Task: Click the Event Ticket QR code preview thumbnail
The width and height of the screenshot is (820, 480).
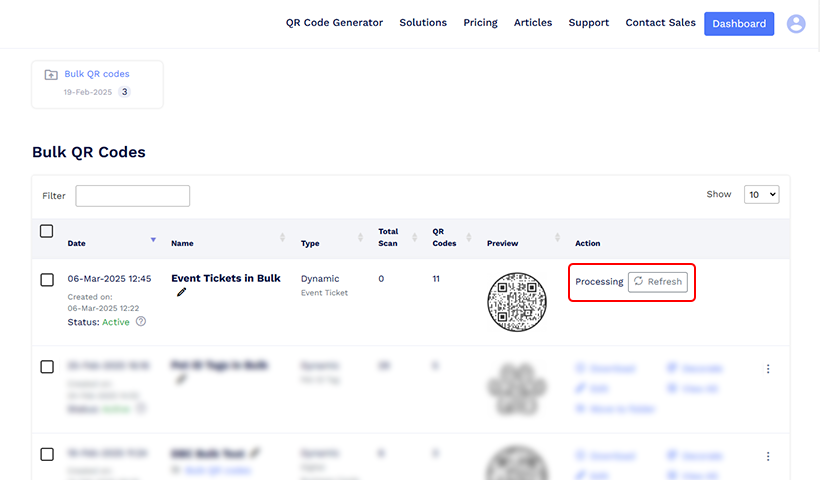Action: 517,302
